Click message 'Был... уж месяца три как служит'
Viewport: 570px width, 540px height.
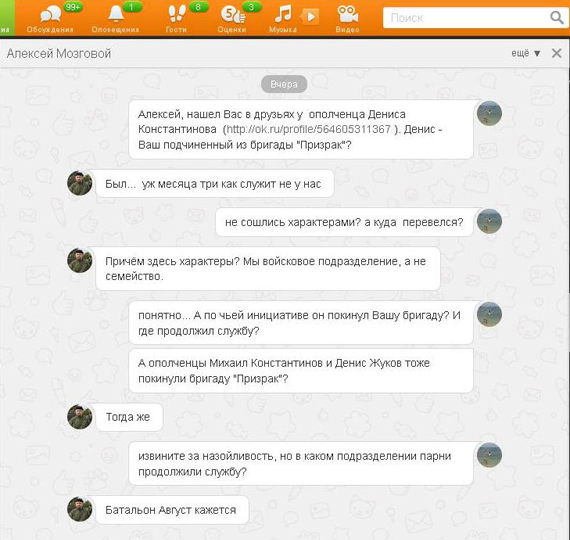click(214, 184)
